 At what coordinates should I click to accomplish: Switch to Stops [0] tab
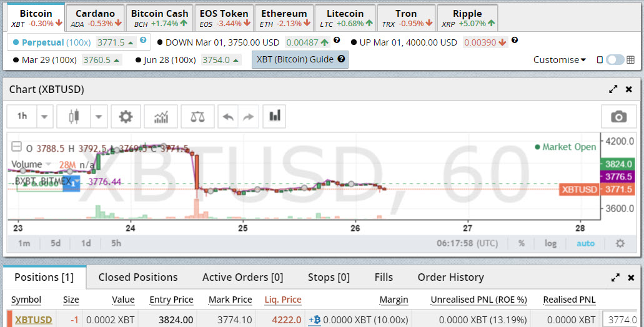pyautogui.click(x=329, y=277)
